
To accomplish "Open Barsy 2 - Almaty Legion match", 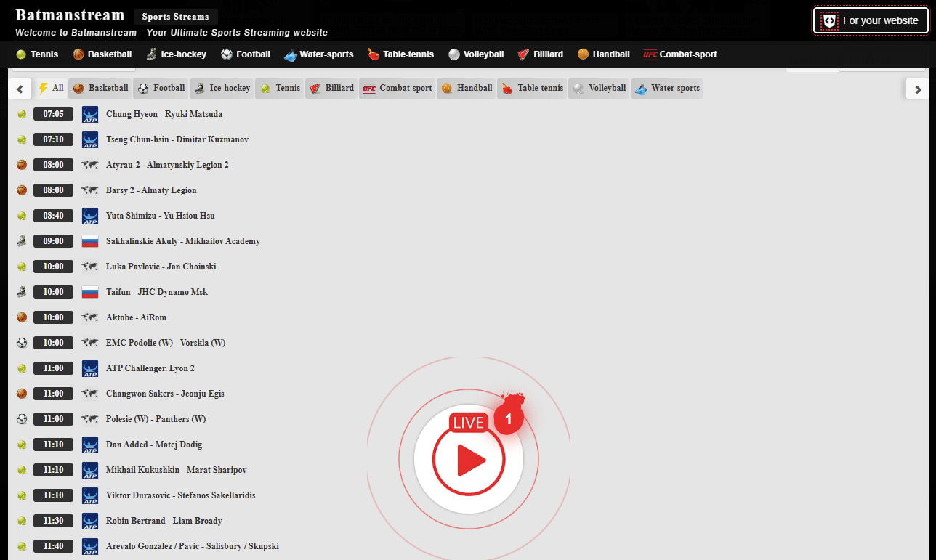I will point(151,190).
